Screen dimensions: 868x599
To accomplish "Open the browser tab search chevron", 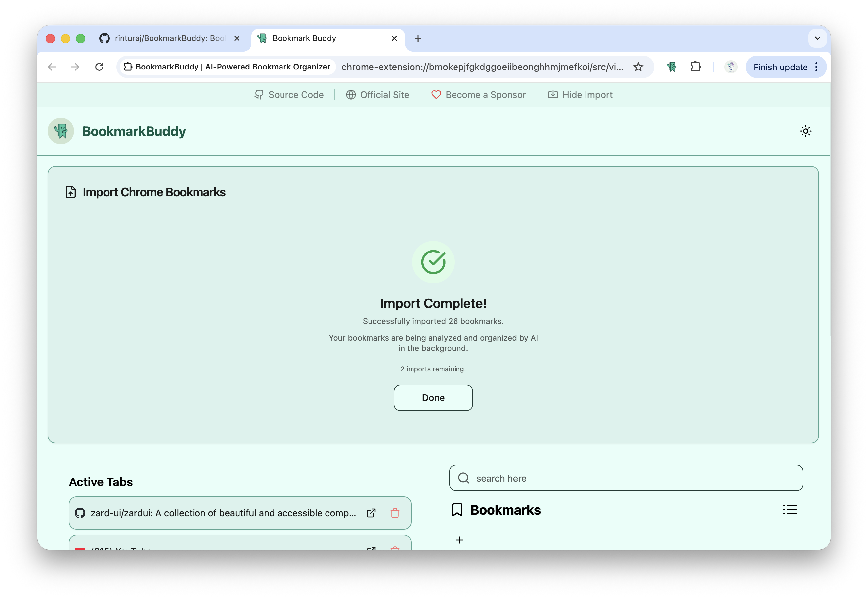I will point(818,38).
